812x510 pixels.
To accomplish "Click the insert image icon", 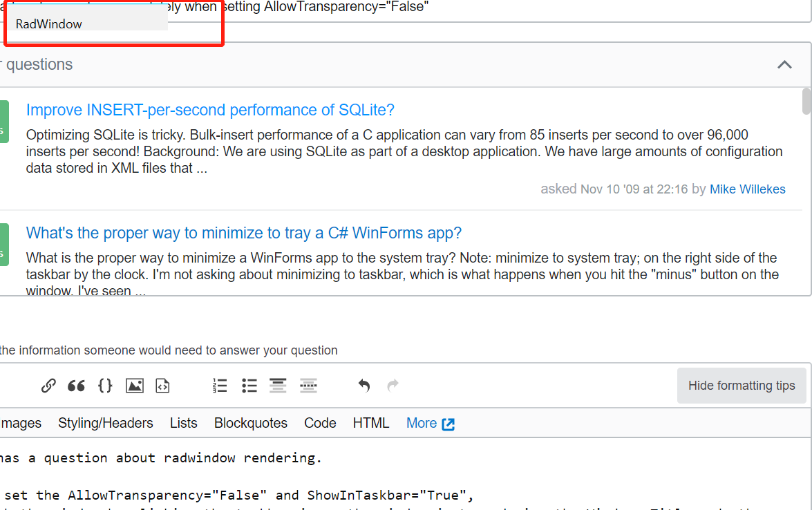I will (134, 386).
